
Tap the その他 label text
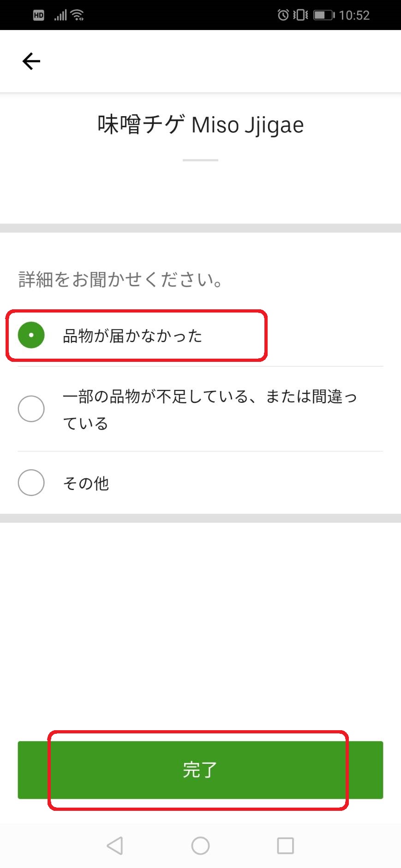pyautogui.click(x=86, y=484)
